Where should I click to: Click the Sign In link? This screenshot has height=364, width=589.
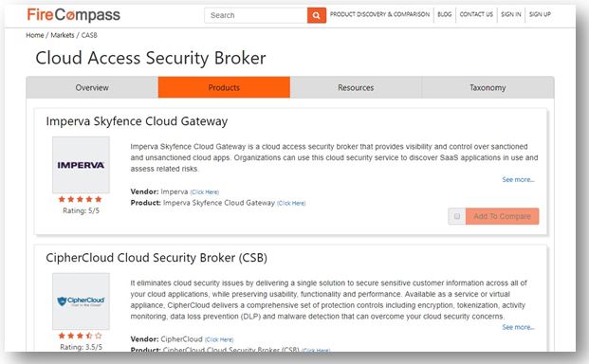511,14
